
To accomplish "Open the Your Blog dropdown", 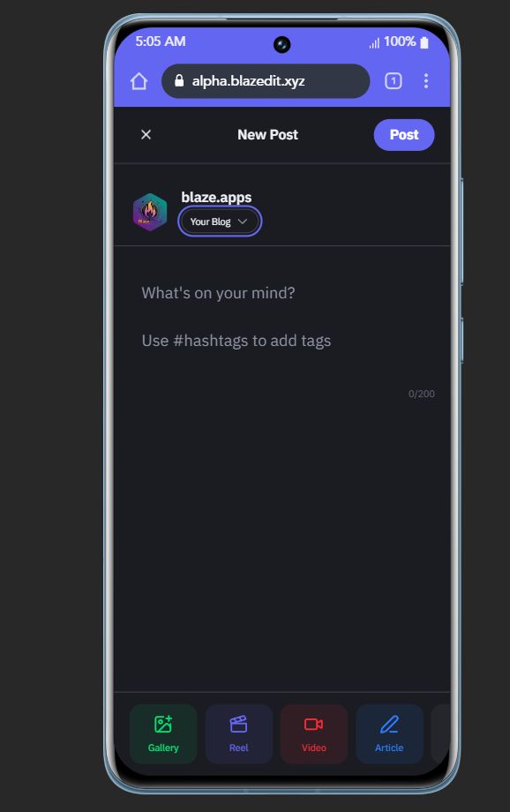I will (220, 222).
